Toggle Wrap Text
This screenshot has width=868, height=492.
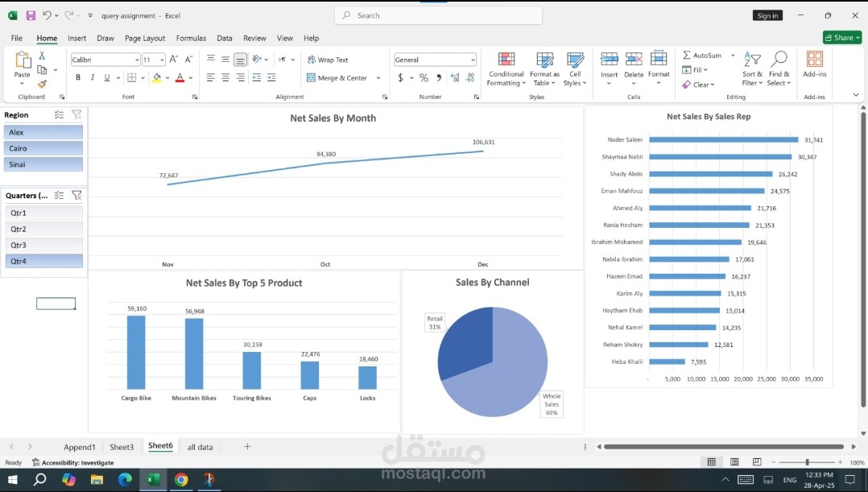click(327, 60)
